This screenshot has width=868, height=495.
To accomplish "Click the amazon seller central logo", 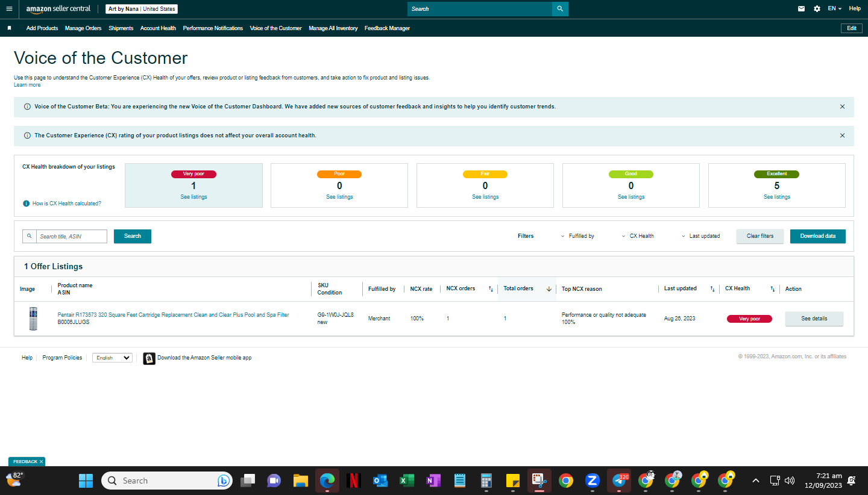I will 58,9.
